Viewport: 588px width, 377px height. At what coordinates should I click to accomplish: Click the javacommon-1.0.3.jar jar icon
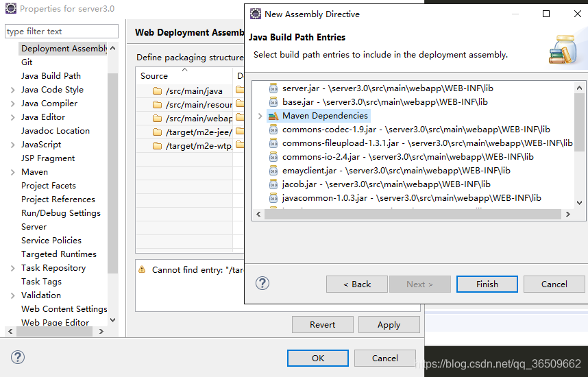[273, 197]
